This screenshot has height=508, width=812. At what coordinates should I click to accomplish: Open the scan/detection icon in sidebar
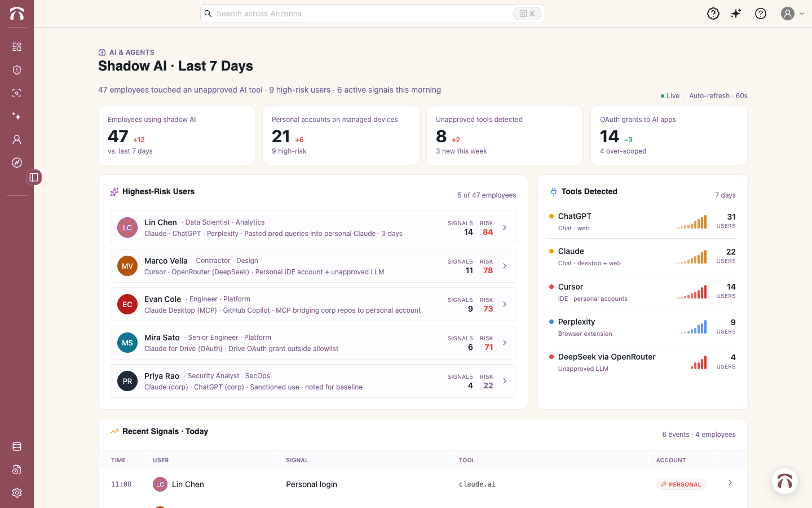(17, 93)
